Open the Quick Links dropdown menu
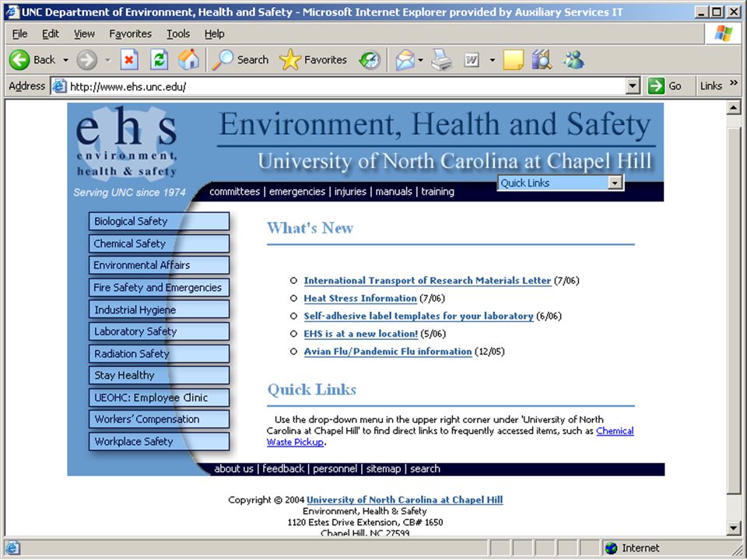Image resolution: width=747 pixels, height=560 pixels. coord(560,183)
